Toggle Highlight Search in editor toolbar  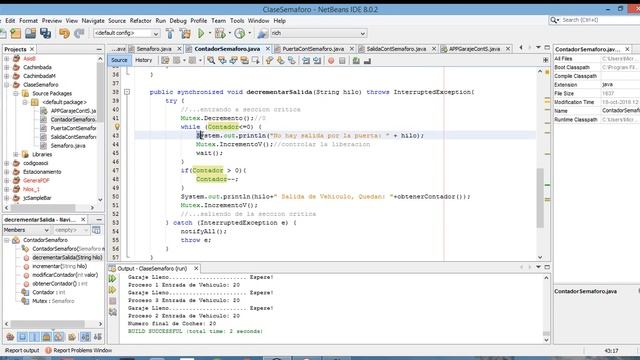tap(244, 60)
